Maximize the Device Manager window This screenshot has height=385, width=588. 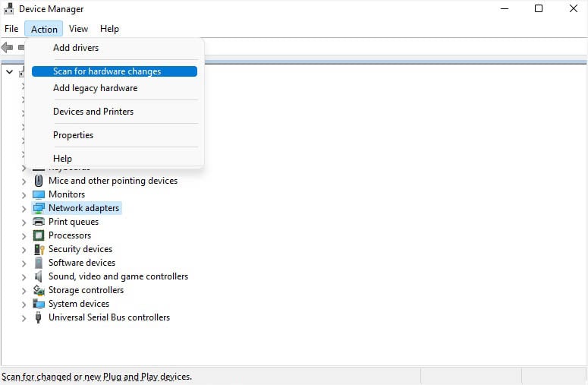tap(539, 8)
